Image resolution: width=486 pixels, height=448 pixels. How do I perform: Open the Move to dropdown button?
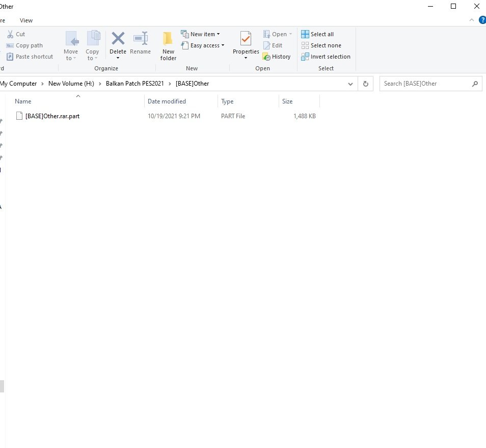coord(71,45)
